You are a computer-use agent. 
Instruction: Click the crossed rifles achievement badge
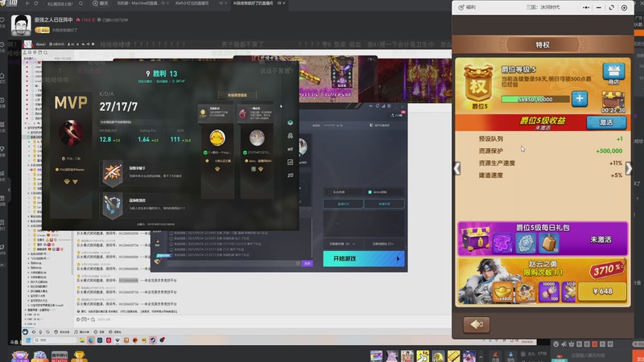[x=112, y=172]
